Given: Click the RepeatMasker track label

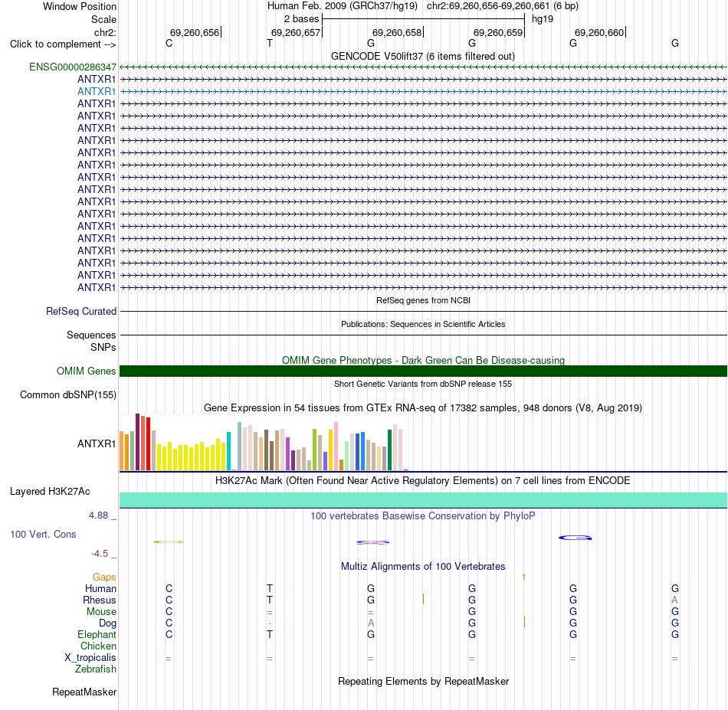Looking at the screenshot, I should coord(84,692).
